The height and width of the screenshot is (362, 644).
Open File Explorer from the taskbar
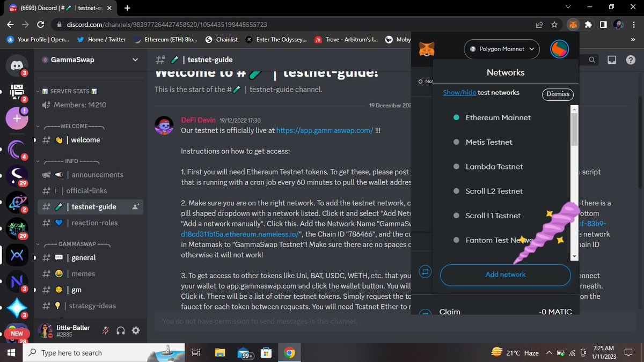pyautogui.click(x=220, y=352)
